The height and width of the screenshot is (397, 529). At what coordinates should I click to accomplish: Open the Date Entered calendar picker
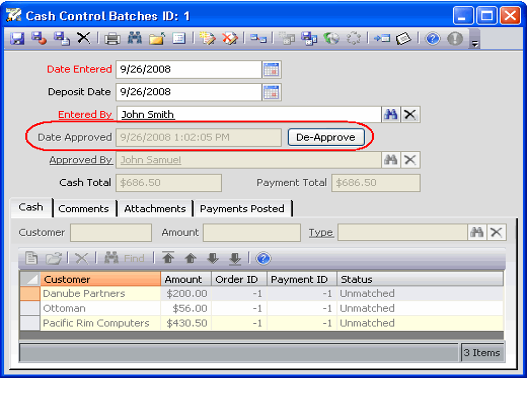pos(272,69)
